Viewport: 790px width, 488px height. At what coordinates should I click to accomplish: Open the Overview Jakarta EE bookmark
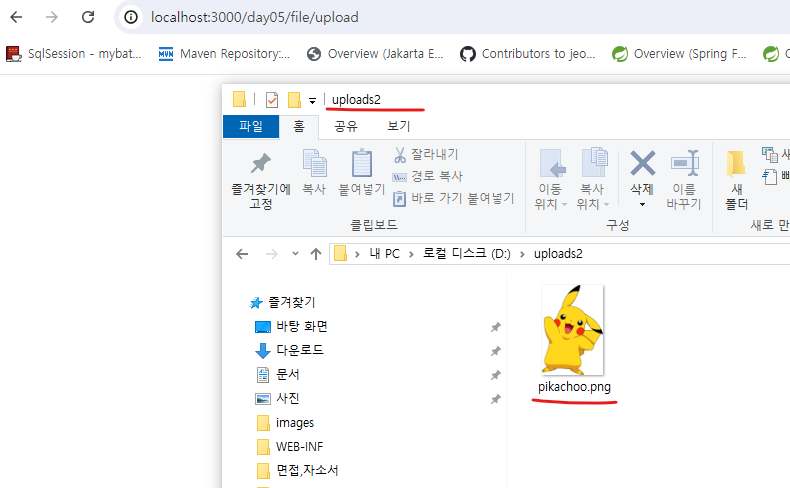[375, 54]
